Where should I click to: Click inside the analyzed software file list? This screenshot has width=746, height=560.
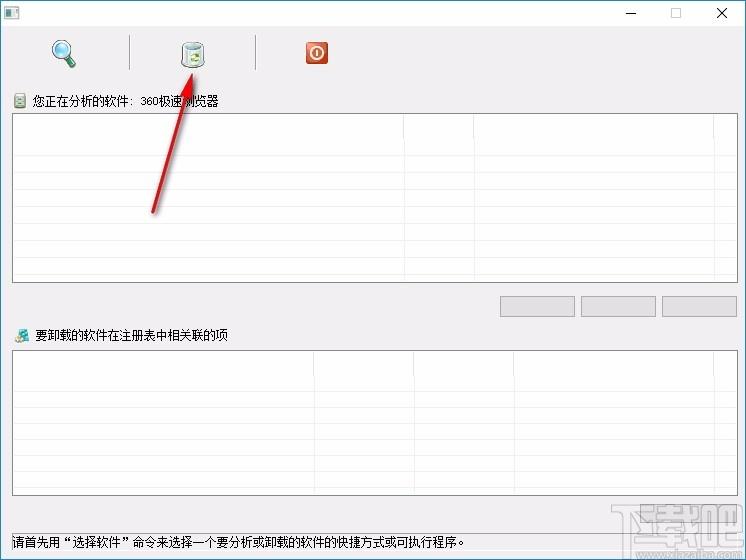coord(375,198)
